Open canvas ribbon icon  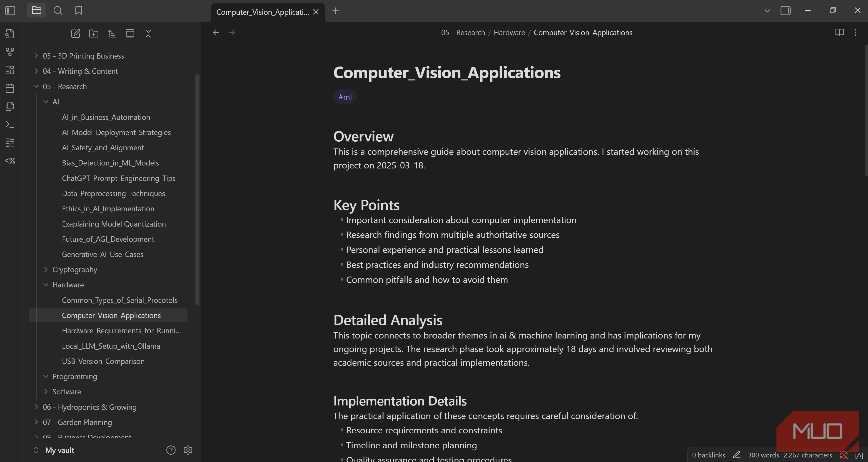(10, 70)
